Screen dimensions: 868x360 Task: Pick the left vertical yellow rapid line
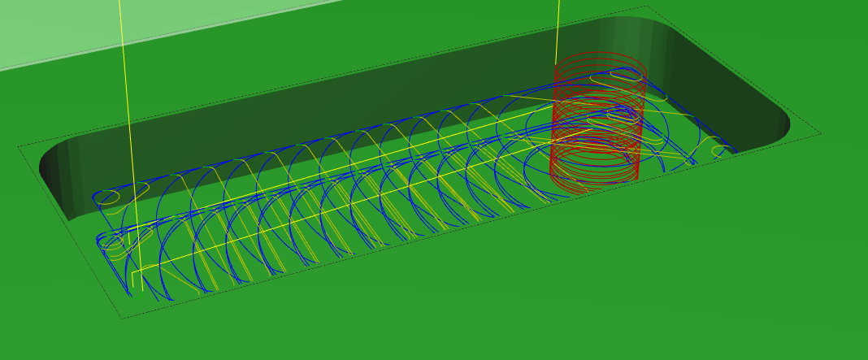127,122
